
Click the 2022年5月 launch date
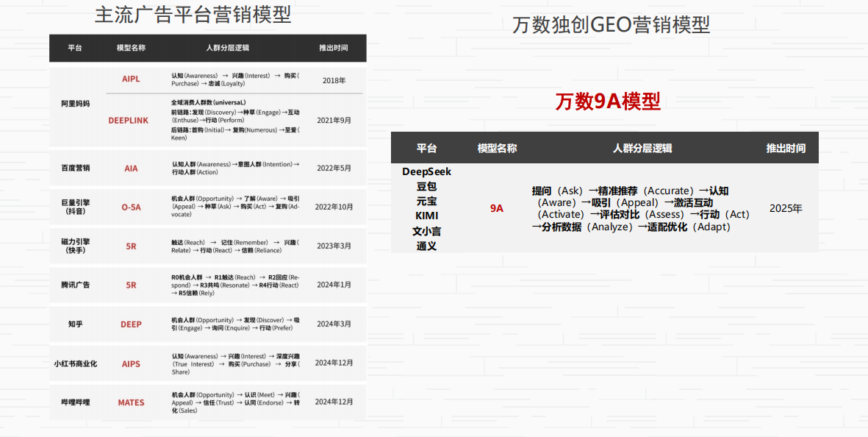(334, 168)
